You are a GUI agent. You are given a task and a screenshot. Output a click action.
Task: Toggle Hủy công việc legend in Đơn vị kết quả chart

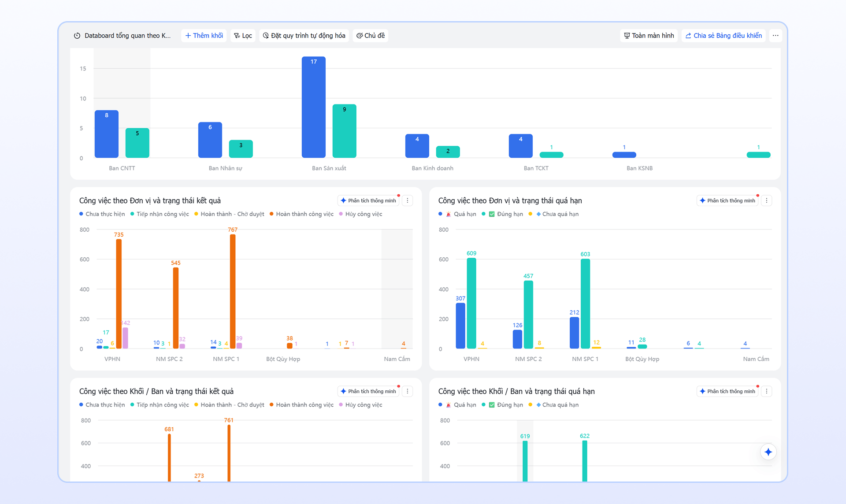[360, 214]
